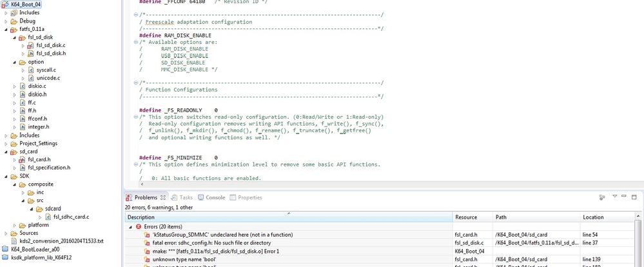
Task: Switch to the Tasks tab
Action: tap(182, 197)
